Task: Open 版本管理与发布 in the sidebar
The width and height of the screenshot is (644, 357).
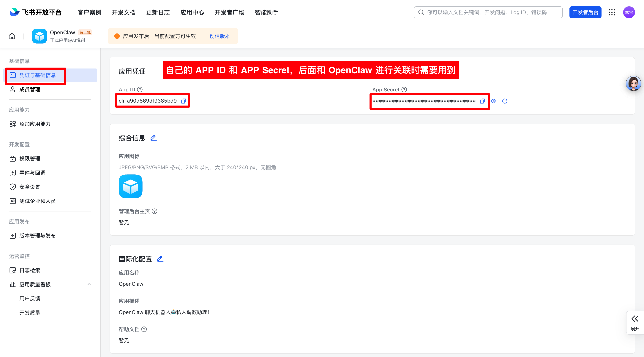Action: (x=50, y=236)
